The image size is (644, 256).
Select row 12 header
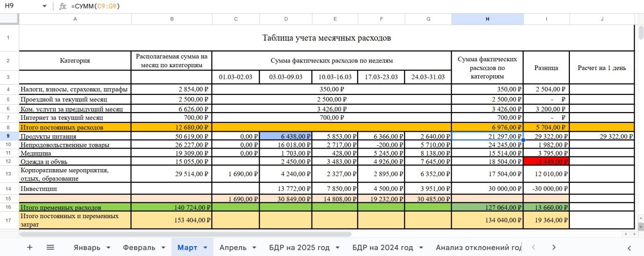[9, 161]
